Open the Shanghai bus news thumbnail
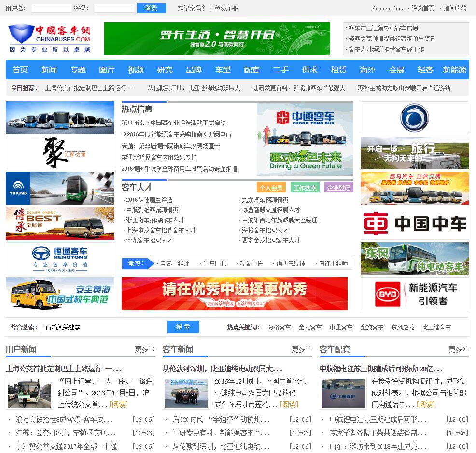Screen dimensions: 476x453 [x=29, y=393]
